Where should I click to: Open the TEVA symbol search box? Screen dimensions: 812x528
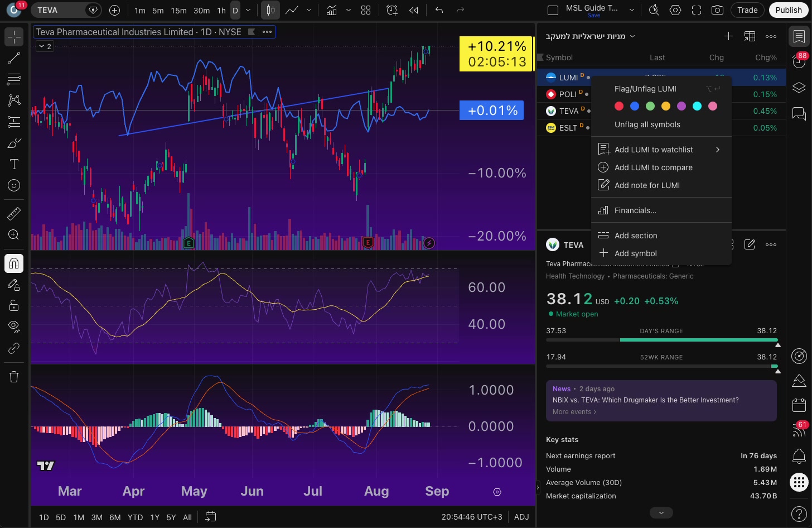(x=67, y=10)
